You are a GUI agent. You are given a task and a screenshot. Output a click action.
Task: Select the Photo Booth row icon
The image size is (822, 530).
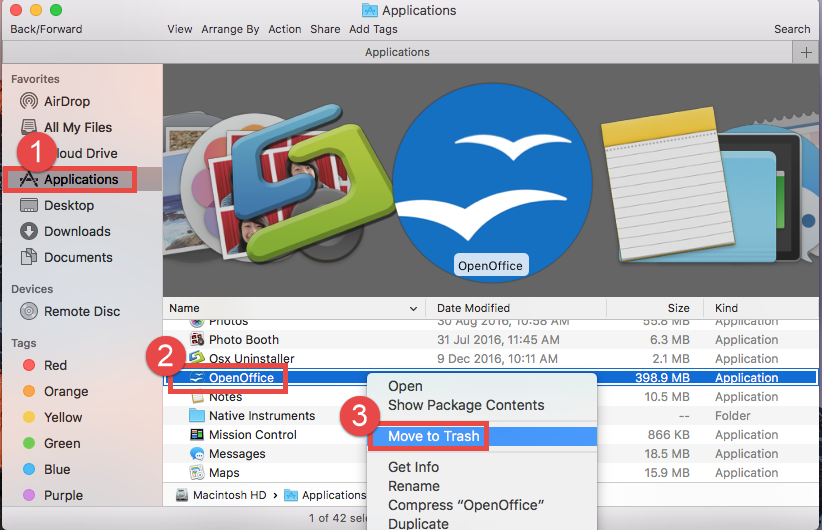(197, 340)
